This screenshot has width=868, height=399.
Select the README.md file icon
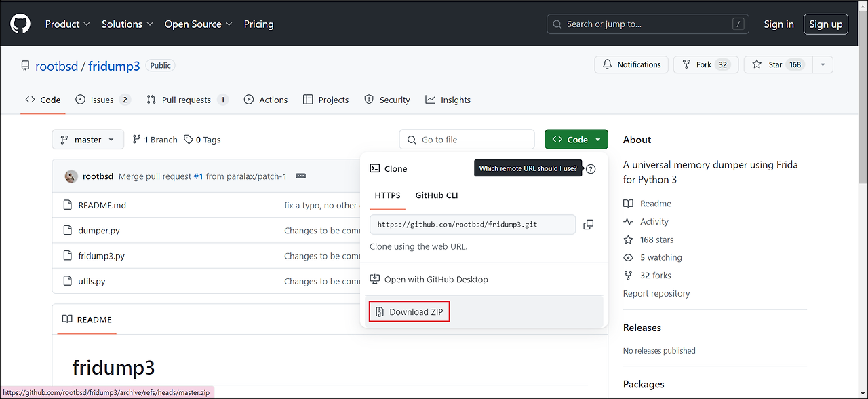click(x=67, y=205)
